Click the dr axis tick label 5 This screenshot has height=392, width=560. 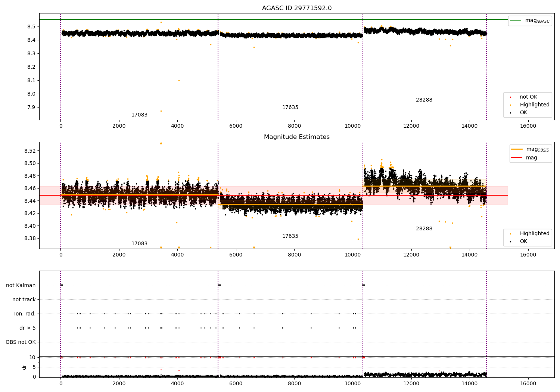34,367
